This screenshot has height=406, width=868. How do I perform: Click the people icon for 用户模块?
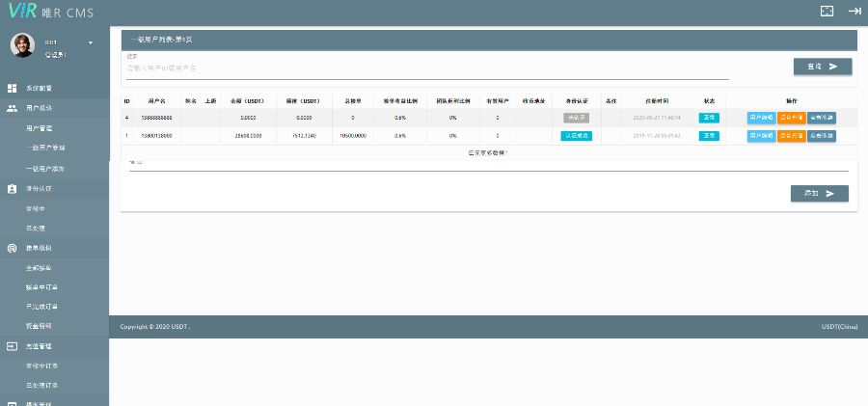[x=12, y=108]
